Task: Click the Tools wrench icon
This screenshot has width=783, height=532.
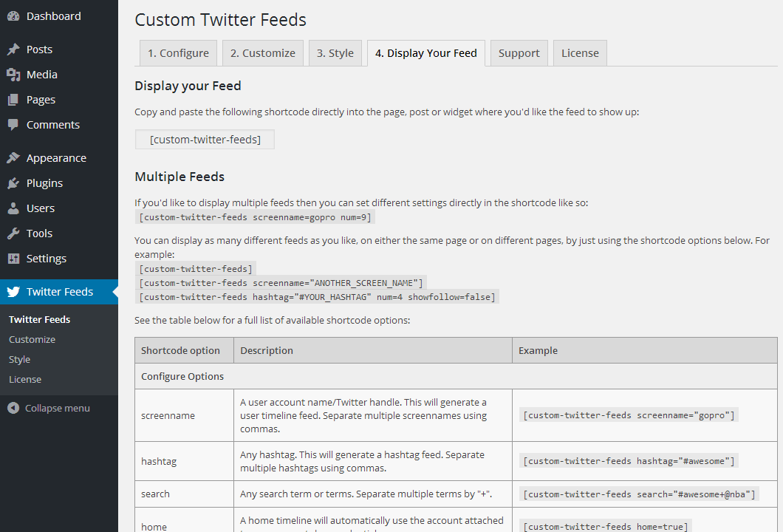Action: tap(13, 233)
